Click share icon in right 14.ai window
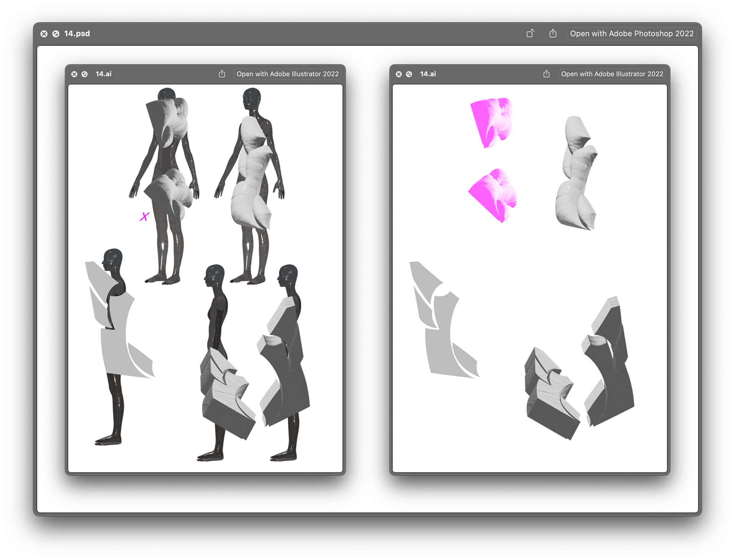The width and height of the screenshot is (735, 560). (x=546, y=74)
